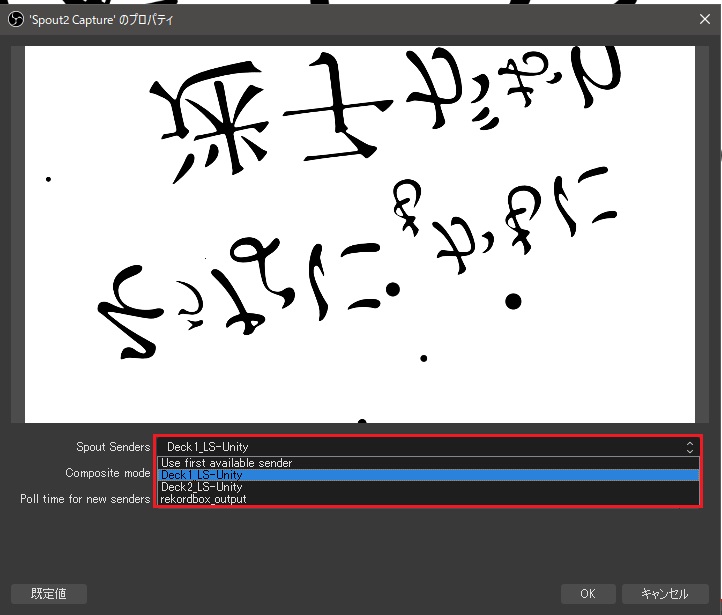Click the Spout capture preview image
Image resolution: width=722 pixels, height=615 pixels.
coord(360,234)
